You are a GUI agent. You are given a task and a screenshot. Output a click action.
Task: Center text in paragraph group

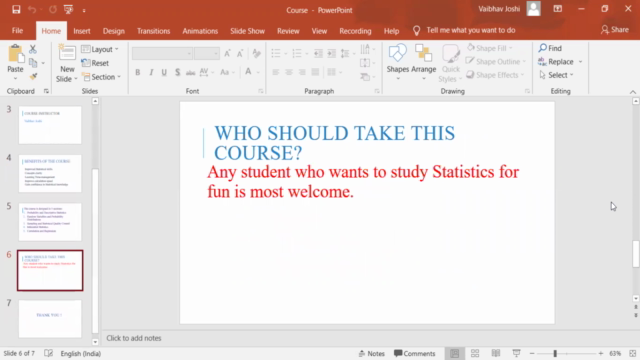click(289, 72)
